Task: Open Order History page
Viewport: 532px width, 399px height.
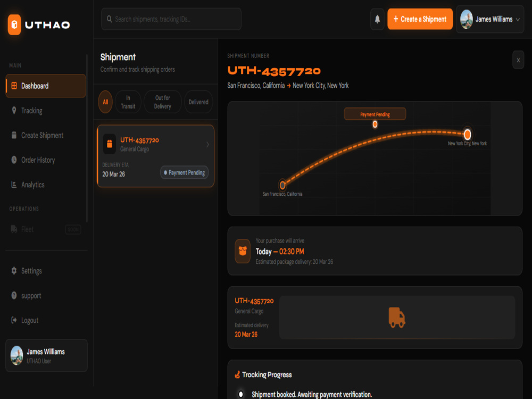Action: (46, 160)
